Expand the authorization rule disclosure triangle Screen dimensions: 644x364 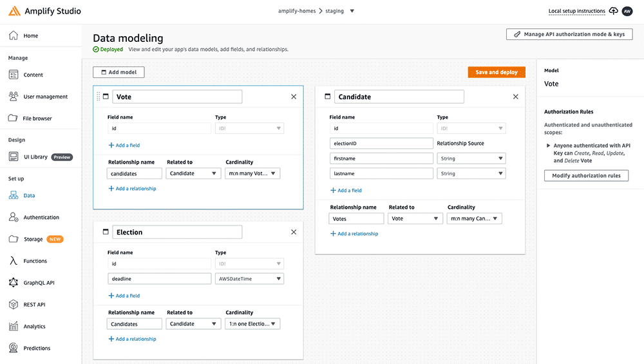pyautogui.click(x=549, y=146)
